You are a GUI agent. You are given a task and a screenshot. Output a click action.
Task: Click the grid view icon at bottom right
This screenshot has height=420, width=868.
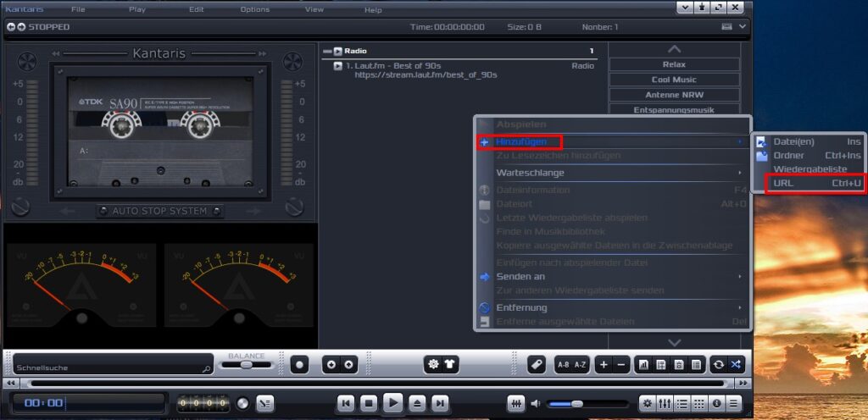click(699, 403)
